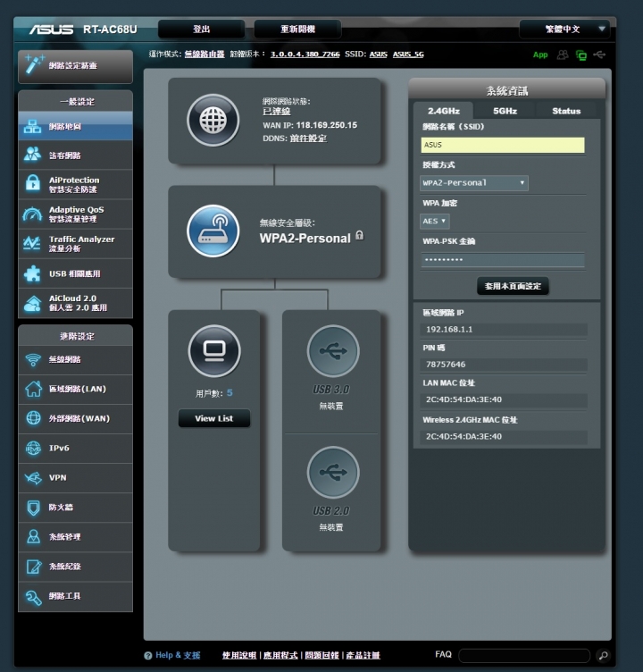
Task: Open the WPA2-Personal authentication dropdown
Action: click(474, 183)
